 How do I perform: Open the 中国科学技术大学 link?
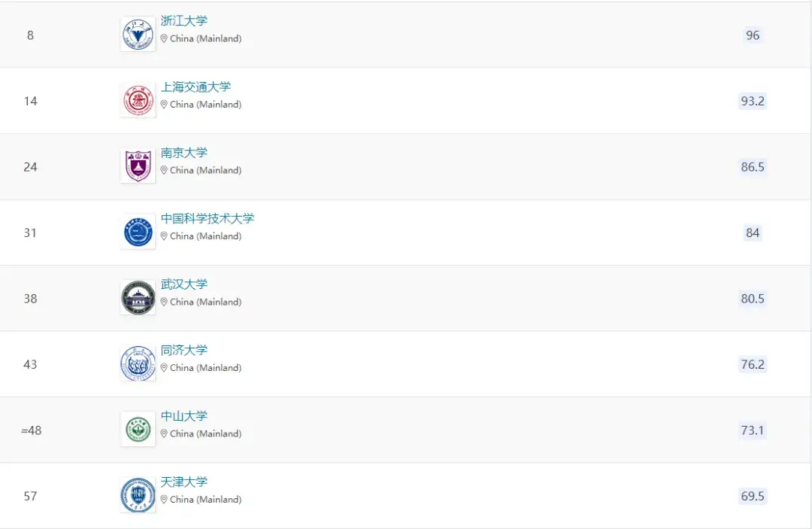(208, 219)
